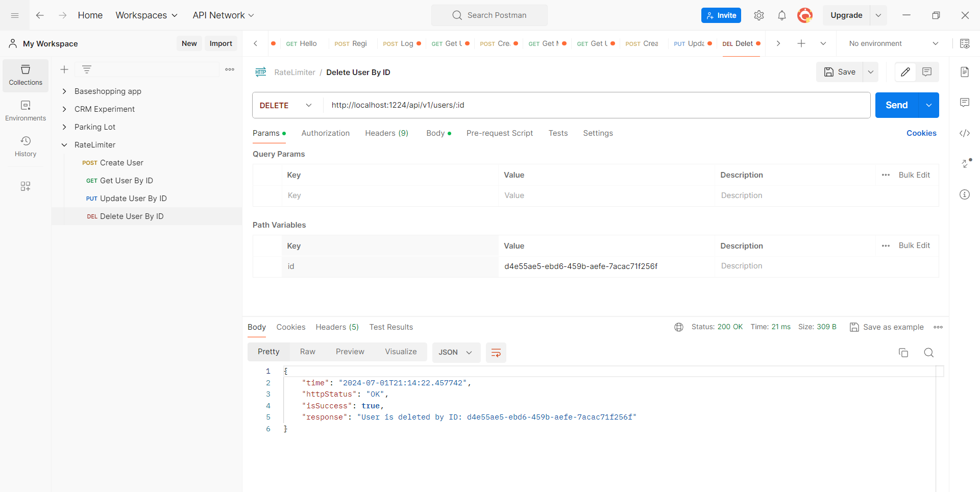Open collections options three-dot menu
Image resolution: width=980 pixels, height=492 pixels.
pos(230,69)
